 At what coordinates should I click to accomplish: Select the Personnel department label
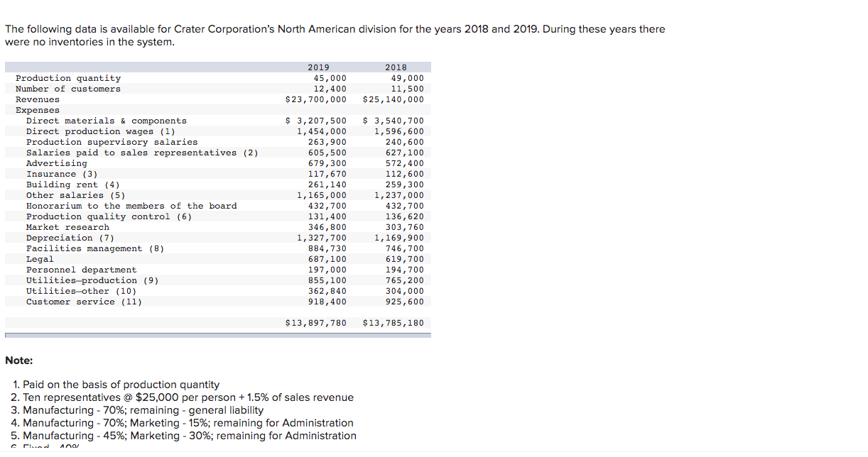tap(82, 270)
